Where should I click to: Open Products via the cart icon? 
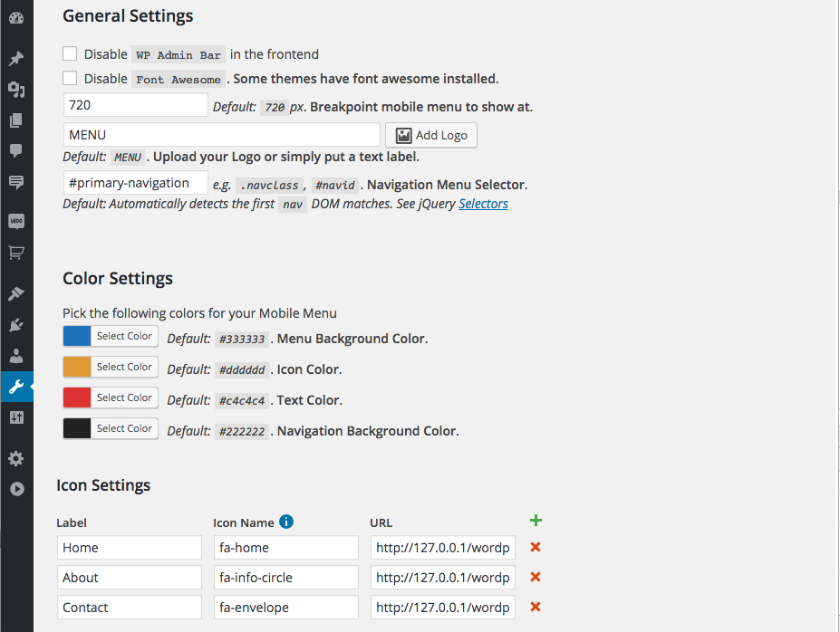tap(16, 253)
